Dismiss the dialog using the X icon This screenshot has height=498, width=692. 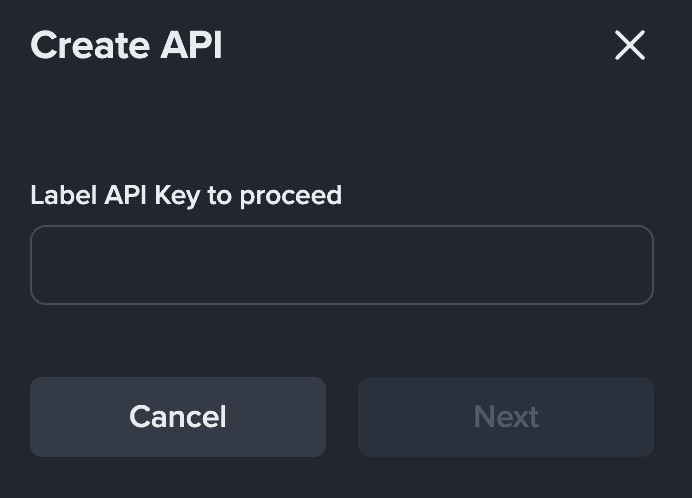(630, 45)
